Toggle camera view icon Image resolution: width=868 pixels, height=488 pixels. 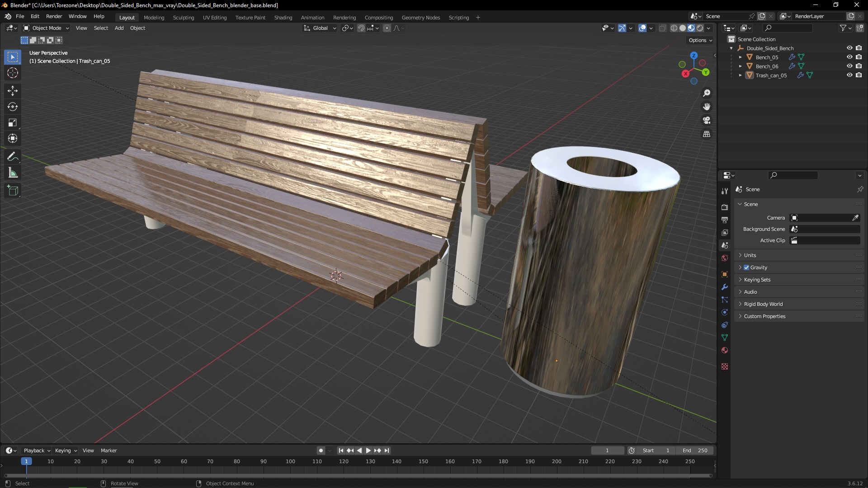click(707, 120)
